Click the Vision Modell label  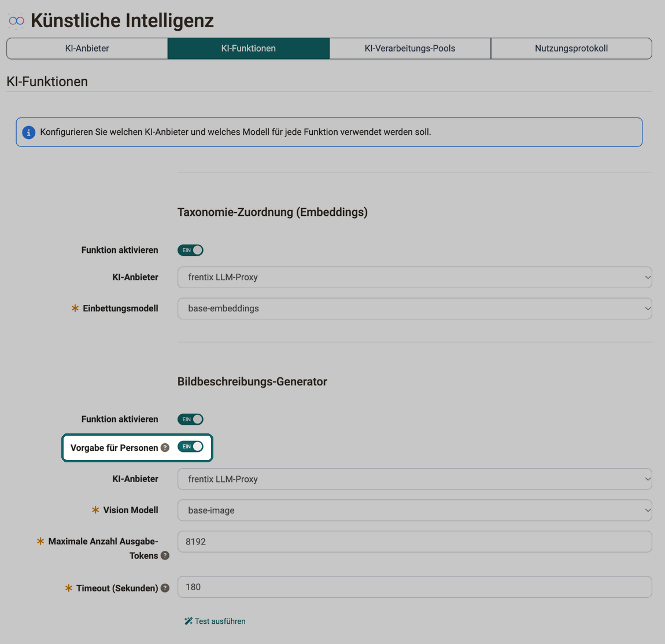point(131,510)
